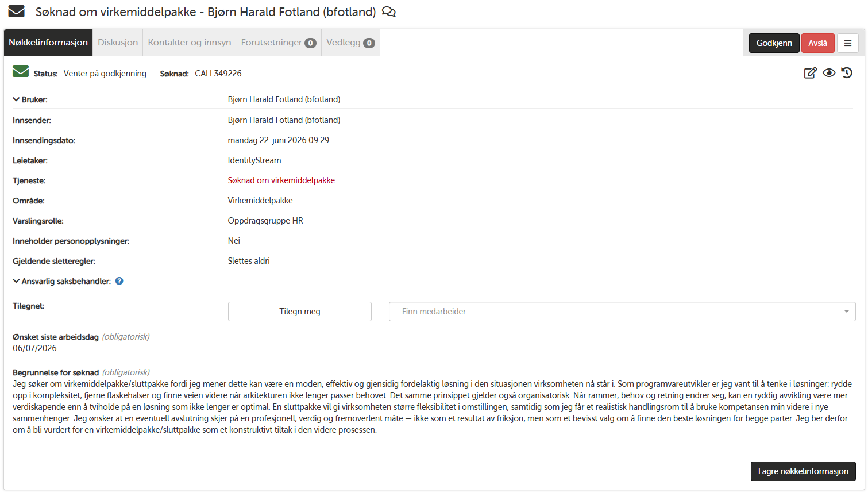Click the Vedlegg count badge
Viewport: 868px width, 492px height.
point(369,43)
